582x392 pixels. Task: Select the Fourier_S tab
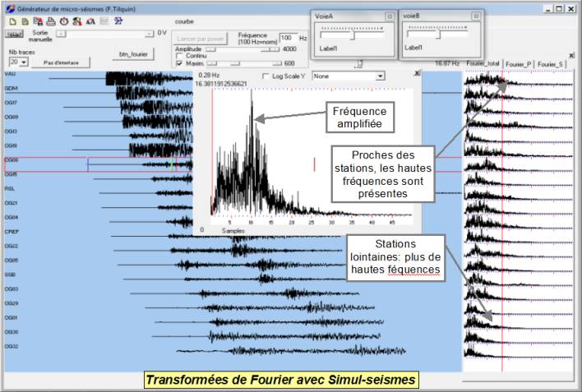click(549, 63)
